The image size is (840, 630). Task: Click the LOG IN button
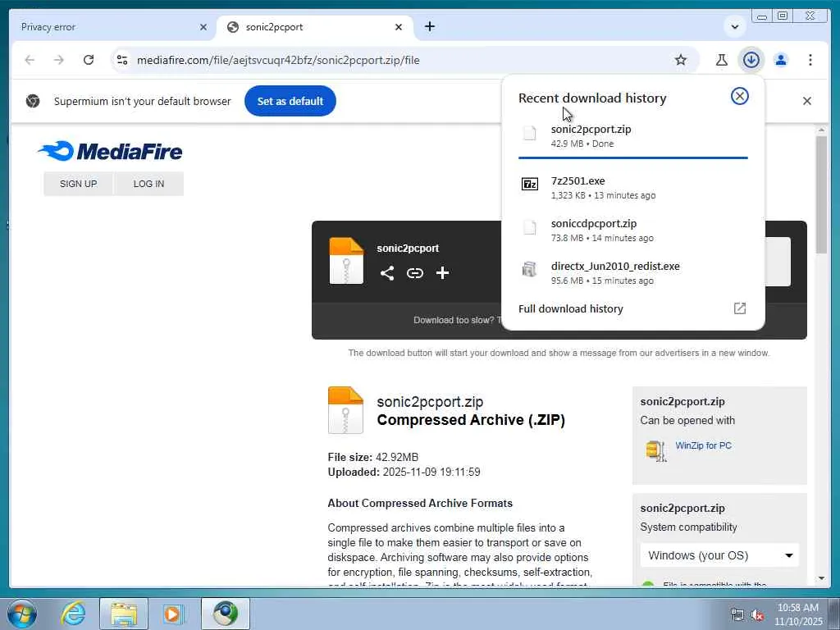[148, 184]
